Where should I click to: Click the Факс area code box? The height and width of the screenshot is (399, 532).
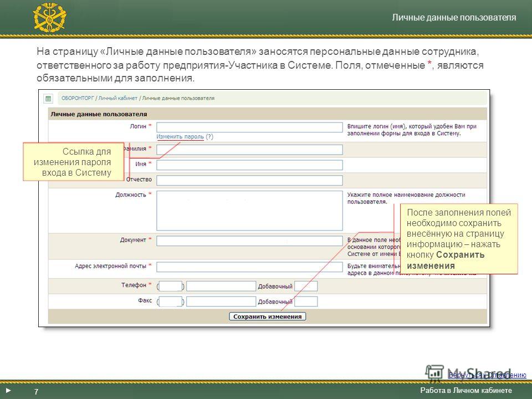(170, 301)
